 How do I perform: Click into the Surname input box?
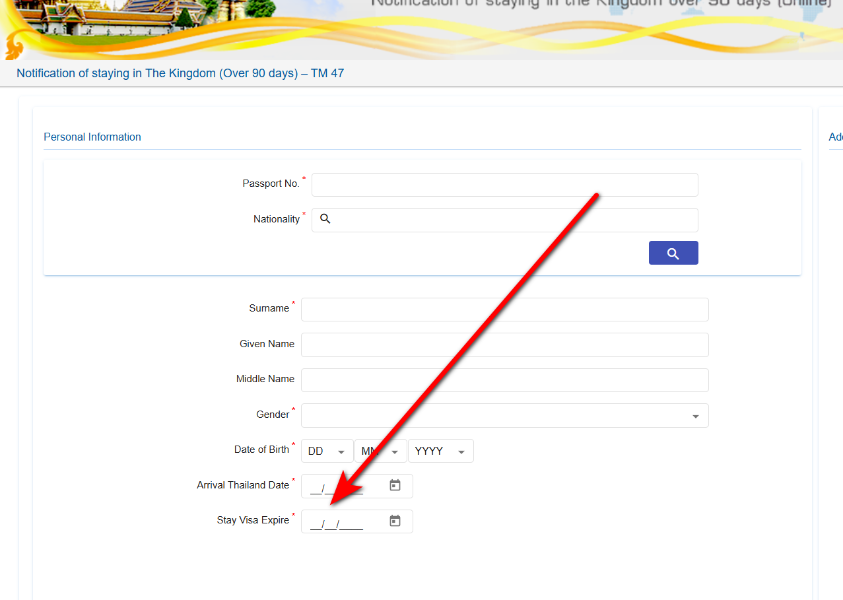click(x=504, y=310)
